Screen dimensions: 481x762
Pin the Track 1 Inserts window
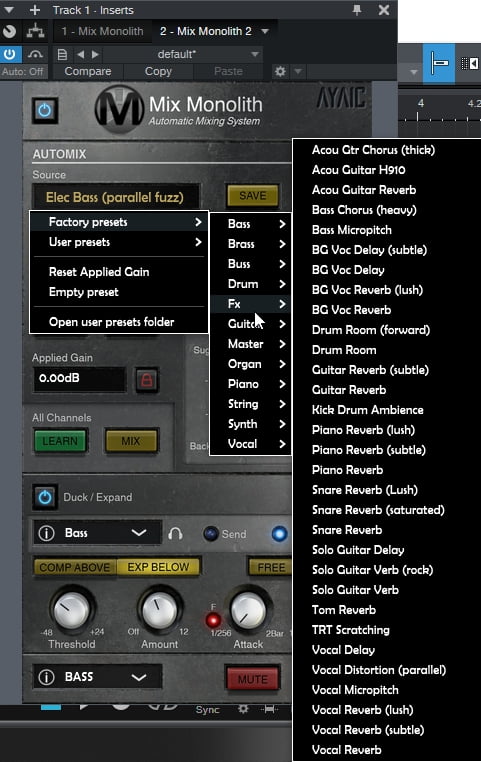click(357, 10)
